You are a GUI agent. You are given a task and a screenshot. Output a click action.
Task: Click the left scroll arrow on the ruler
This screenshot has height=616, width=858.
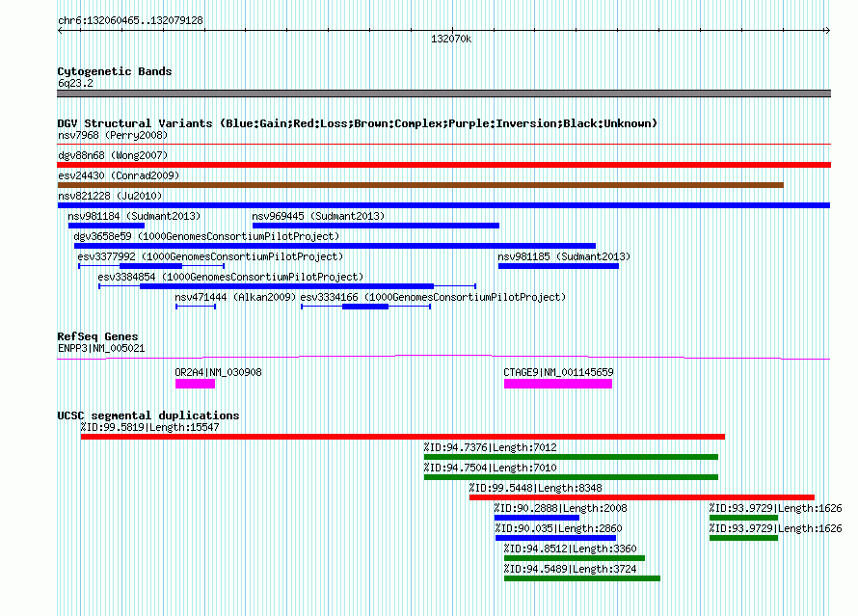click(x=60, y=31)
